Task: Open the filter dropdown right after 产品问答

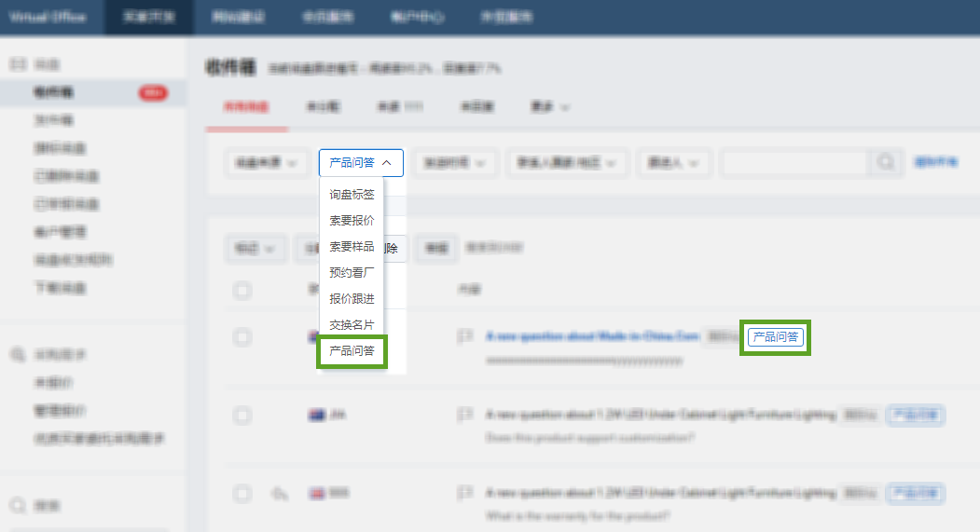Action: click(x=454, y=163)
